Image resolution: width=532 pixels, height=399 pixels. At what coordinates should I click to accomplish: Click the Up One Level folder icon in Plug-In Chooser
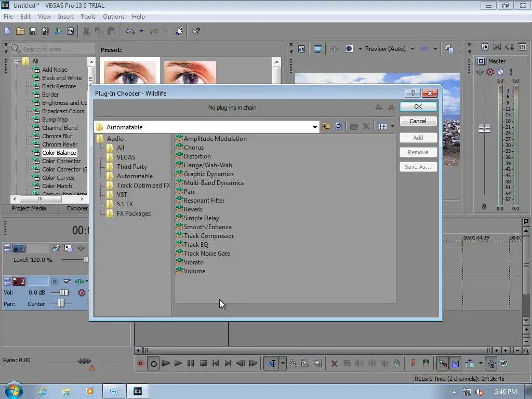[x=326, y=127]
